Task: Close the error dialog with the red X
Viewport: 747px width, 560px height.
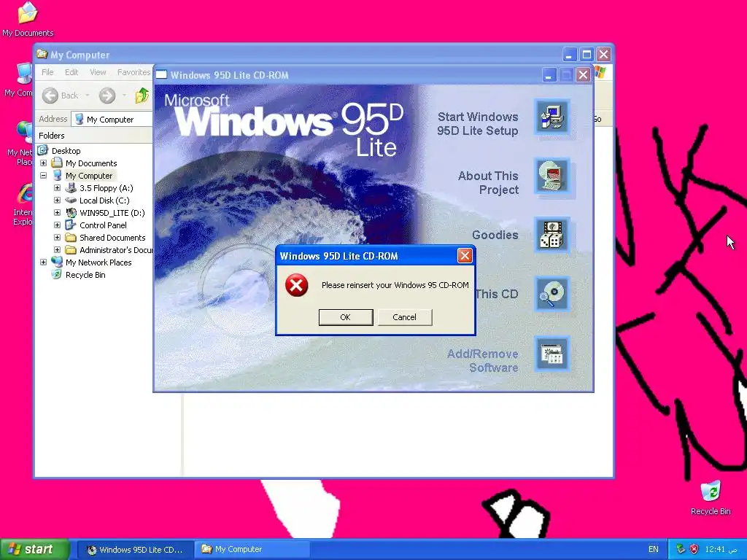Action: coord(465,256)
